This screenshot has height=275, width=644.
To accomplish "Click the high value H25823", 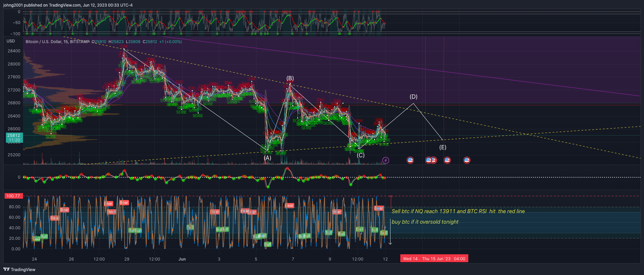I will coord(116,42).
